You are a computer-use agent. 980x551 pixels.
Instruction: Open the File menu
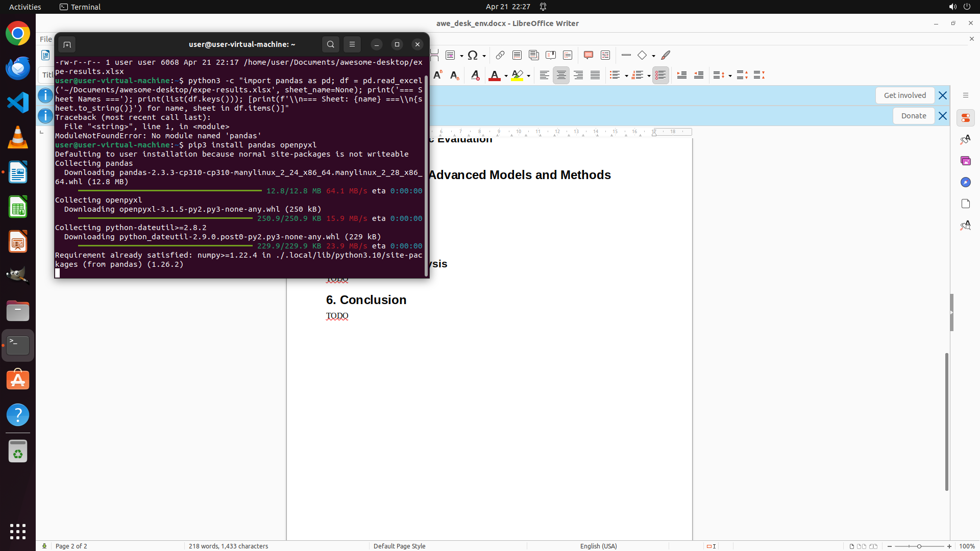click(46, 39)
